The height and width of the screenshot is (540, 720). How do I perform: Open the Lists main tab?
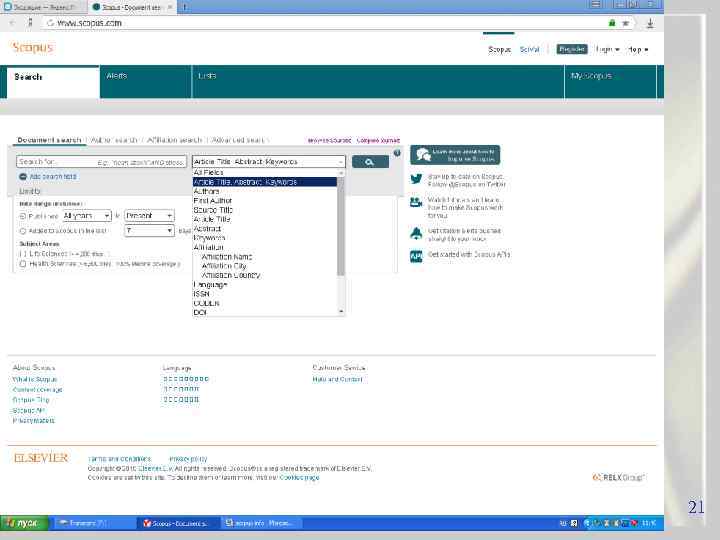378,82
